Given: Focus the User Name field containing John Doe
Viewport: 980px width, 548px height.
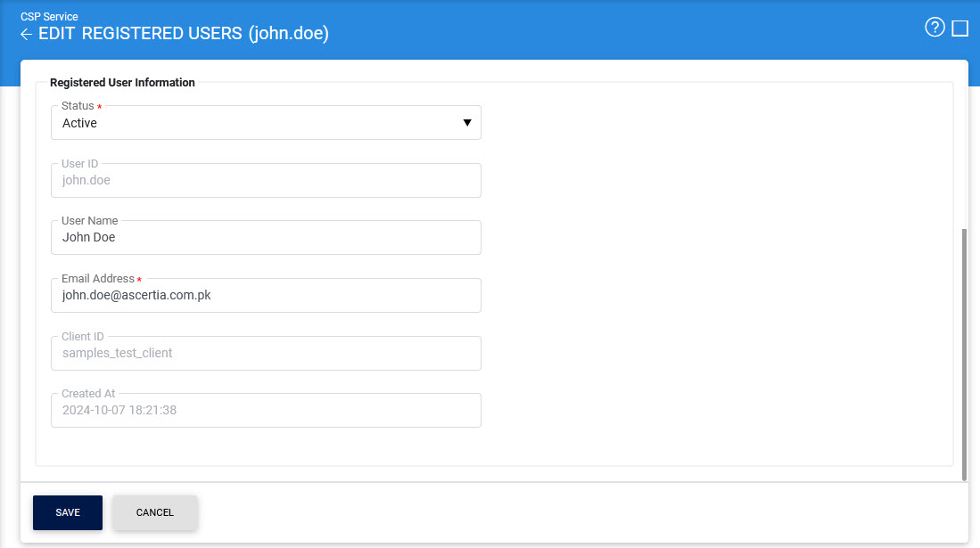Looking at the screenshot, I should [266, 238].
